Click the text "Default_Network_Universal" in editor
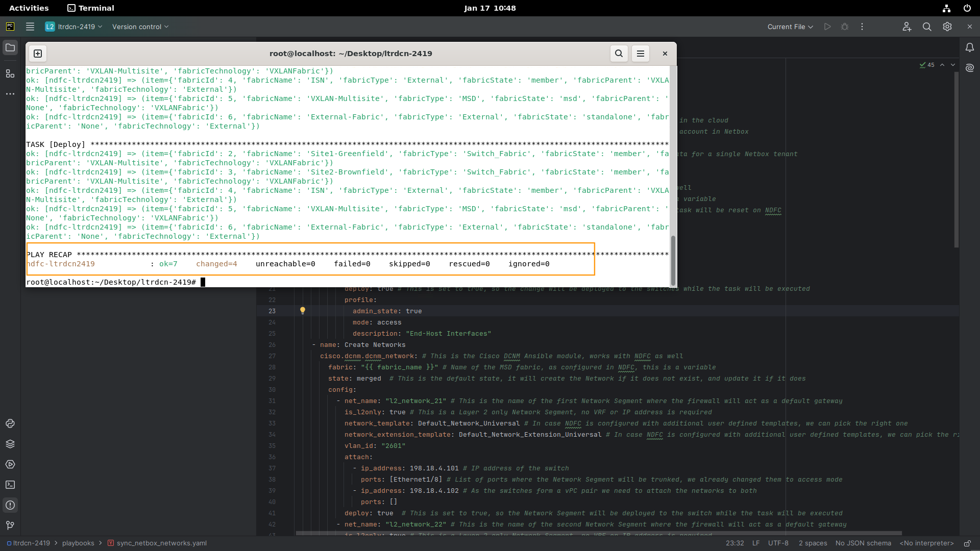Image resolution: width=980 pixels, height=551 pixels. [x=469, y=423]
